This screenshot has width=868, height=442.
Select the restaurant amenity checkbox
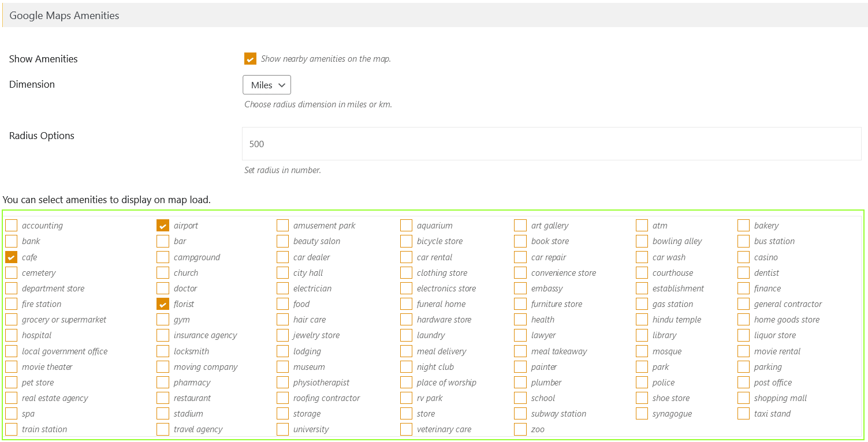click(163, 398)
